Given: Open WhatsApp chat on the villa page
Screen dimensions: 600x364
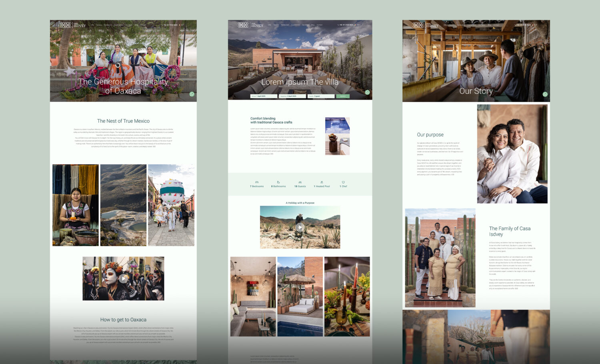Looking at the screenshot, I should [x=368, y=92].
